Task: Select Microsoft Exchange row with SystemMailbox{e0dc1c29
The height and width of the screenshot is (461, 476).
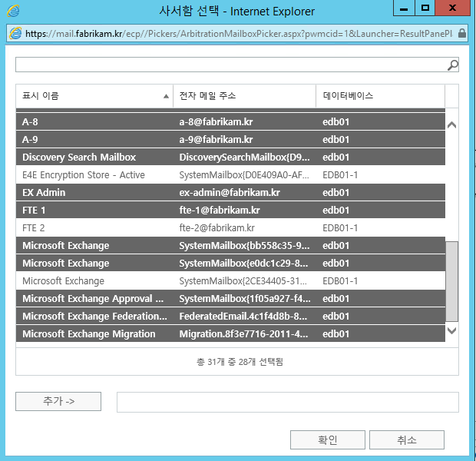Action: pos(230,263)
